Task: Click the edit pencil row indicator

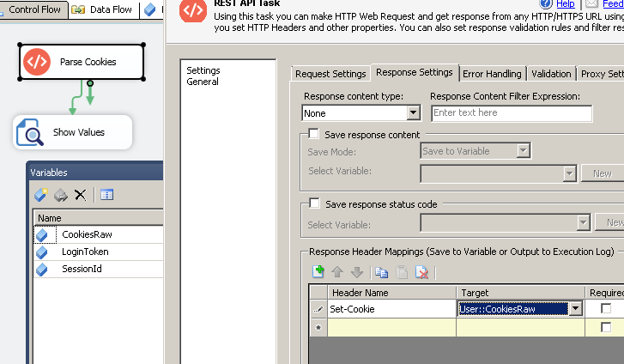Action: [318, 309]
